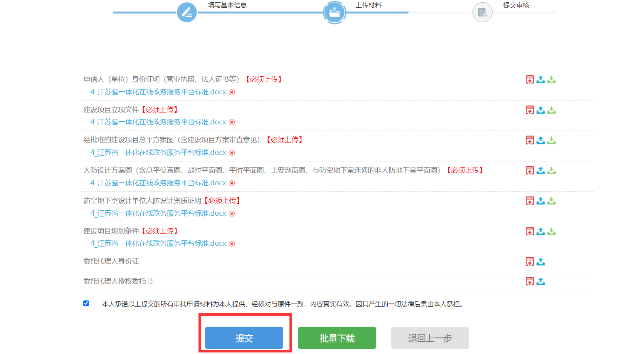This screenshot has width=644, height=354.
Task: Click green download icon for 建设项目立项文件 row
Action: click(552, 110)
